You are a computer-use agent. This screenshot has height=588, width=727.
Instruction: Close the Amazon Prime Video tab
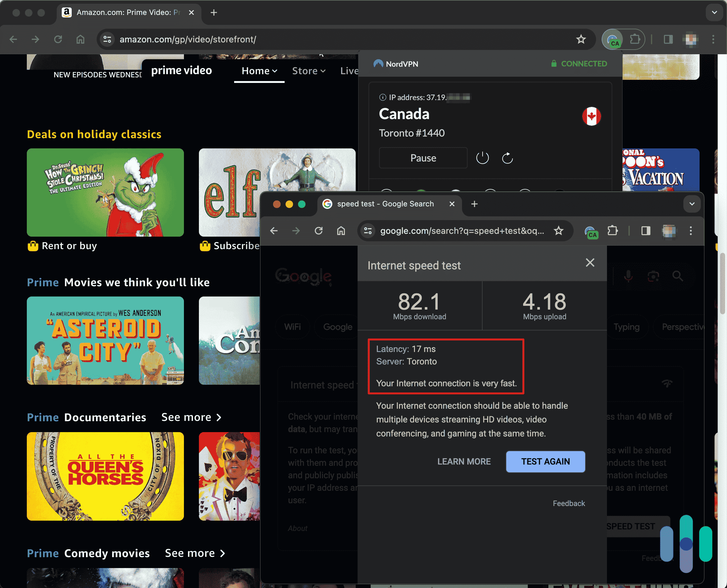coord(191,12)
